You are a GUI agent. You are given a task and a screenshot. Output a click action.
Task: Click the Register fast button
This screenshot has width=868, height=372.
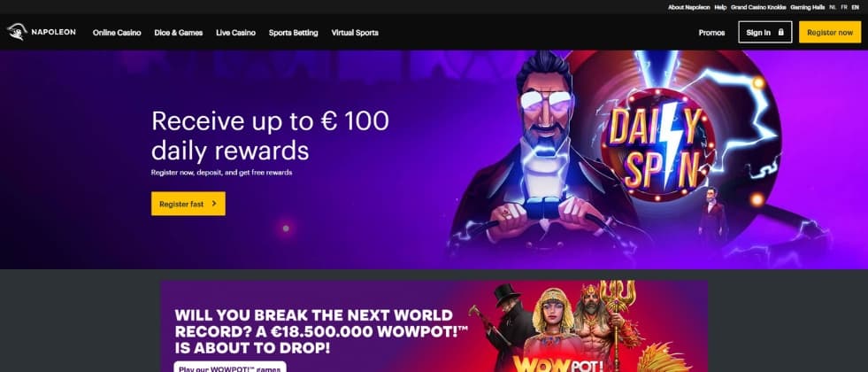coord(188,204)
